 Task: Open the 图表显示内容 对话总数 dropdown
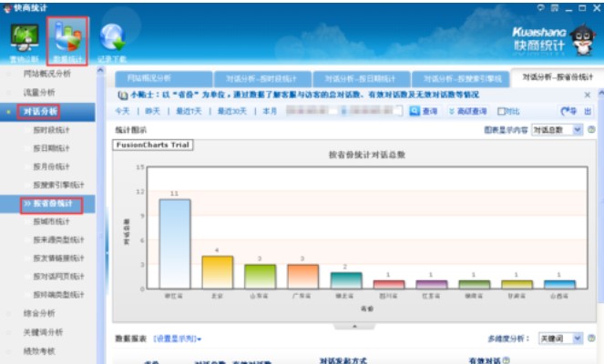tap(557, 129)
